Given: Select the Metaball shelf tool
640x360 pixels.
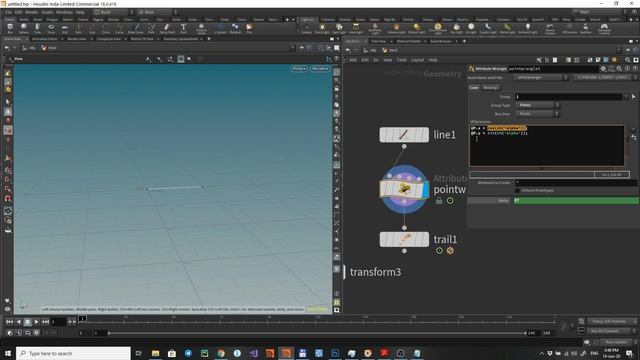Looking at the screenshot, I should [235, 28].
